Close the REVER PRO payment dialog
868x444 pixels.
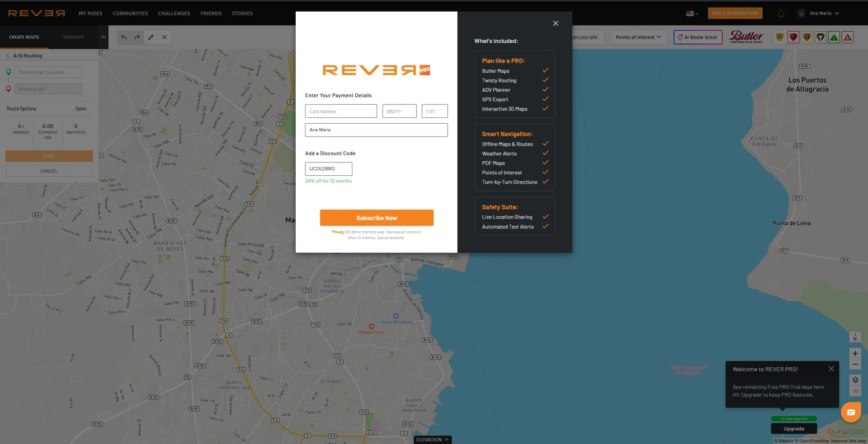[x=556, y=24]
